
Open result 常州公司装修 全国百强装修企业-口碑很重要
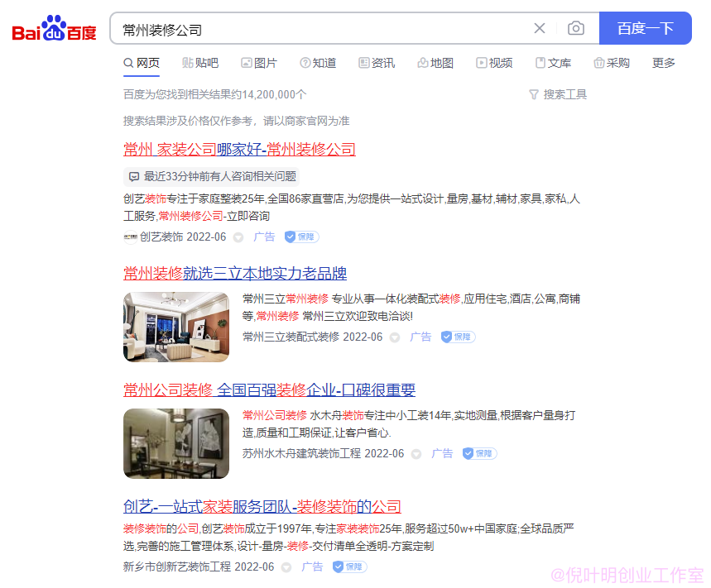tap(269, 390)
